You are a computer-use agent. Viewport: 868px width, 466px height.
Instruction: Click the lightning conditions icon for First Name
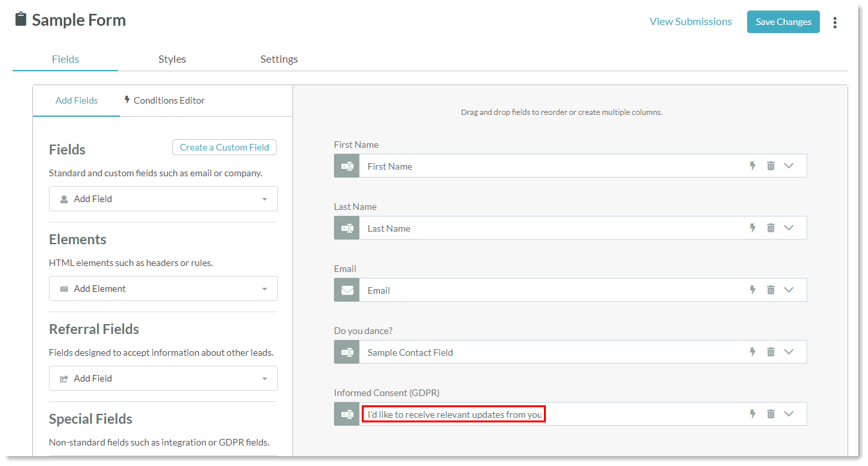[752, 166]
